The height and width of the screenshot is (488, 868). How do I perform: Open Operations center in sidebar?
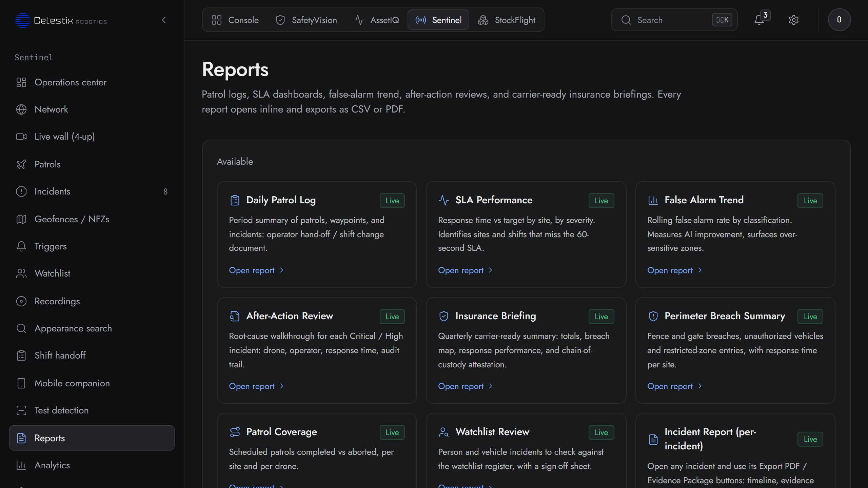[92, 82]
